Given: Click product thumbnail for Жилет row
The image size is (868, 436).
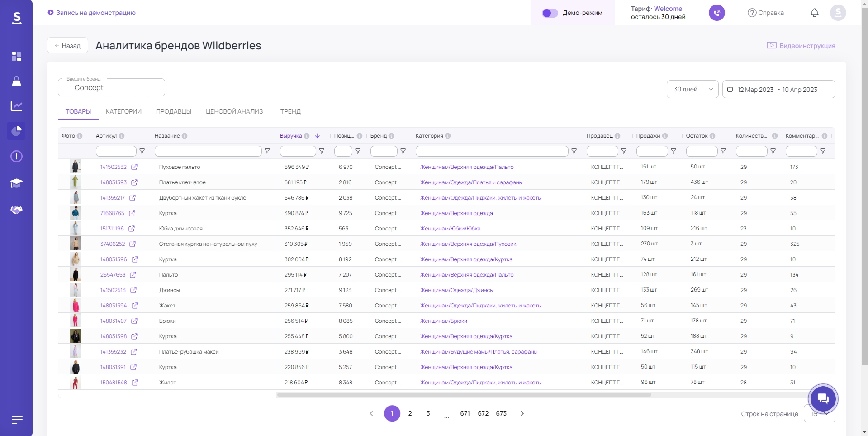Looking at the screenshot, I should 76,382.
